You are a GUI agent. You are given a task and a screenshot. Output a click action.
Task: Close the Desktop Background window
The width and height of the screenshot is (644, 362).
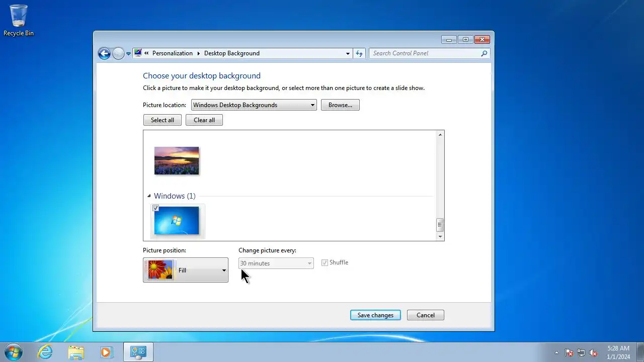[x=482, y=40]
